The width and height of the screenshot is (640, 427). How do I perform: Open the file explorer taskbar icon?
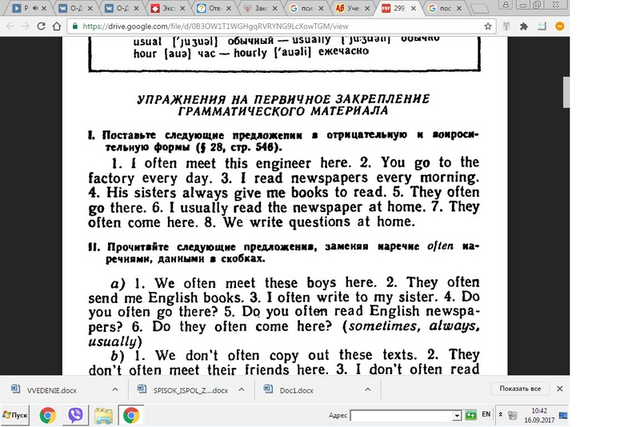pyautogui.click(x=103, y=415)
